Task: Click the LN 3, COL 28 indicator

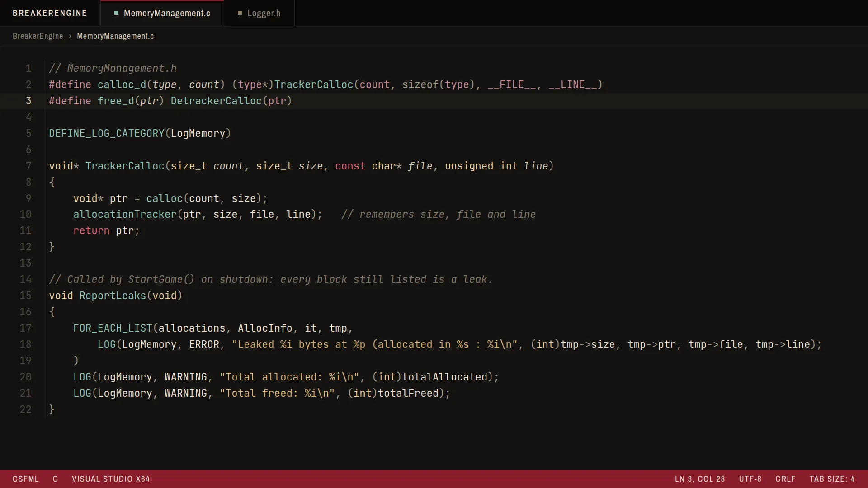Action: tap(700, 479)
